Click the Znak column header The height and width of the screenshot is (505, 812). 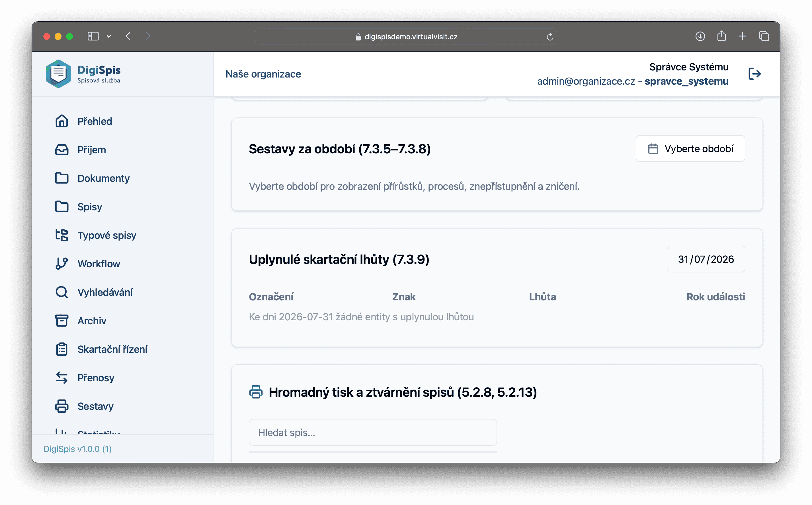tap(404, 297)
